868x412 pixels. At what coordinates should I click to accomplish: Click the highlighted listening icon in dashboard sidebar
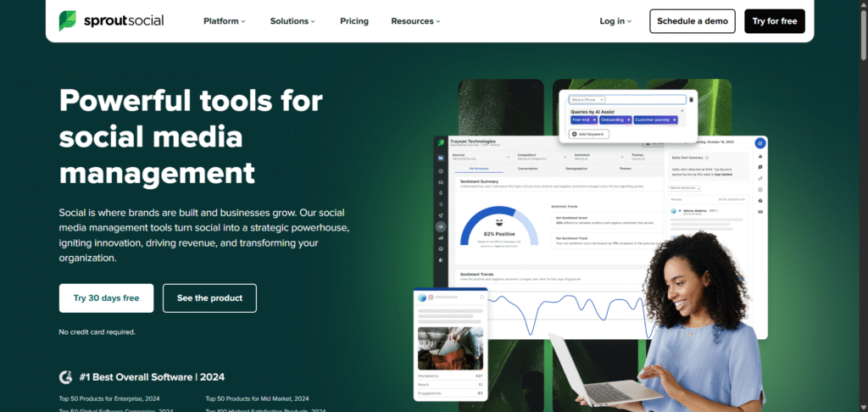click(441, 226)
